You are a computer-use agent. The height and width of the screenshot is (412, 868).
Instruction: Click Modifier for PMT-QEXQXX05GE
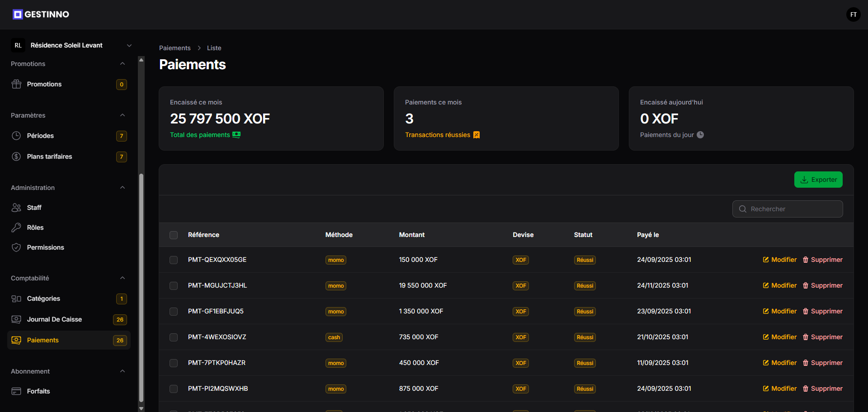click(780, 260)
